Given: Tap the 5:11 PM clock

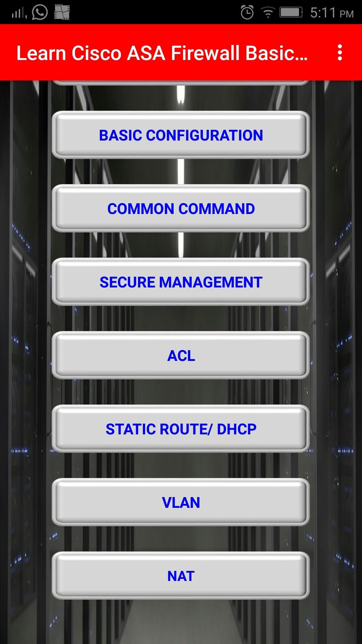Looking at the screenshot, I should click(x=331, y=13).
